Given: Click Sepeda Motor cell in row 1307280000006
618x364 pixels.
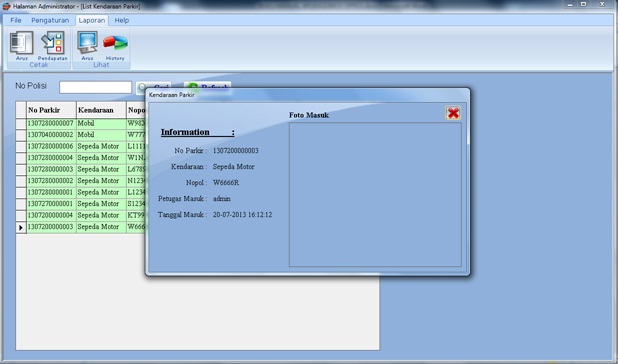Looking at the screenshot, I should pos(101,146).
